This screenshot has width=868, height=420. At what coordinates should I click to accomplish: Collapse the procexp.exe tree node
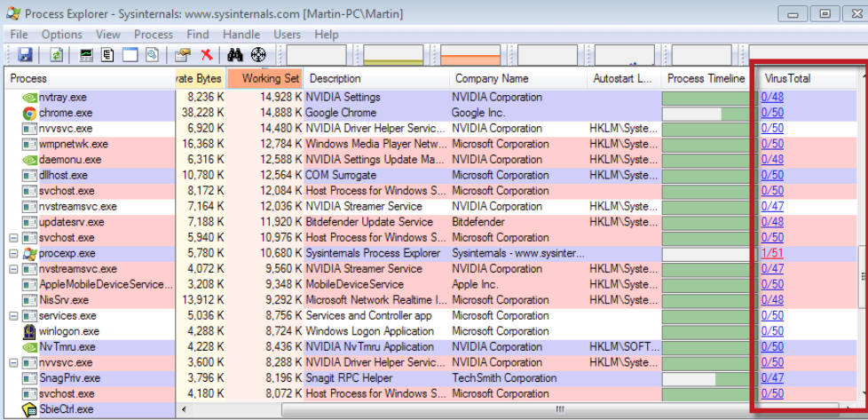(14, 253)
